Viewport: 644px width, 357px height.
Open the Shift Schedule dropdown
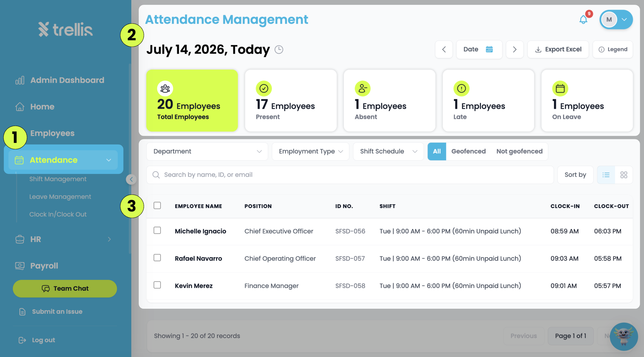point(388,151)
